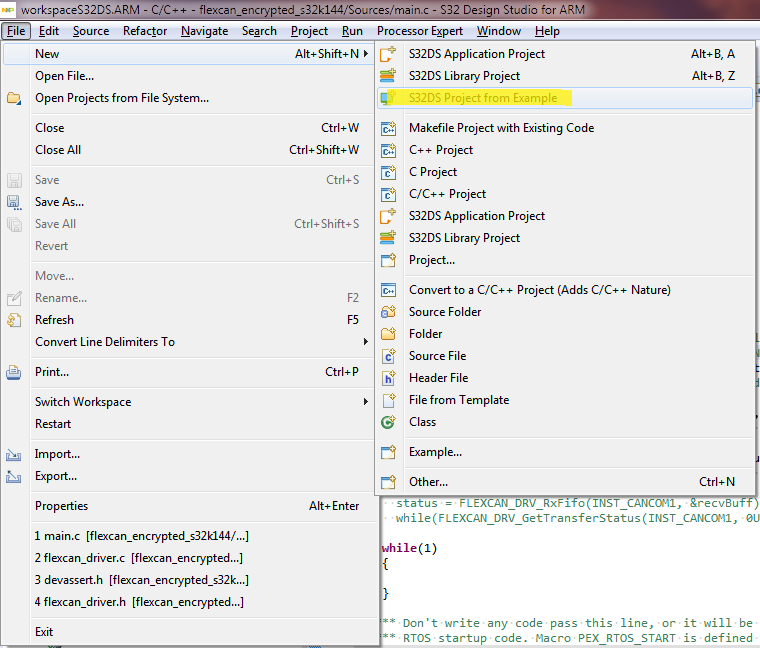Open recent file 2 flexcan_driver.c
The image size is (760, 648).
(x=189, y=558)
